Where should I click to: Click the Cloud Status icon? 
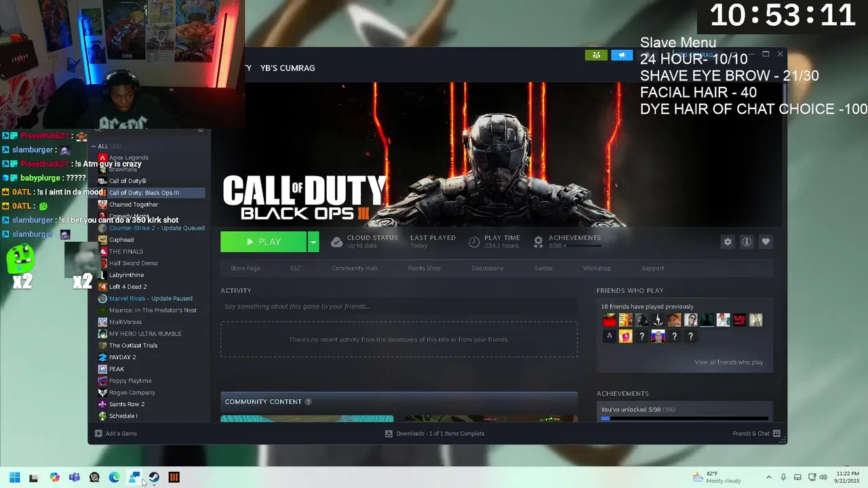point(336,242)
